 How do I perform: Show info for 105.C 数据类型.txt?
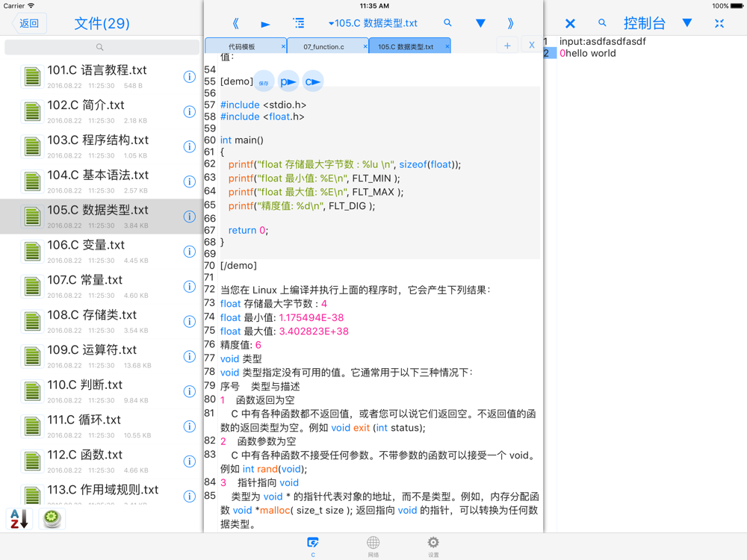(190, 217)
